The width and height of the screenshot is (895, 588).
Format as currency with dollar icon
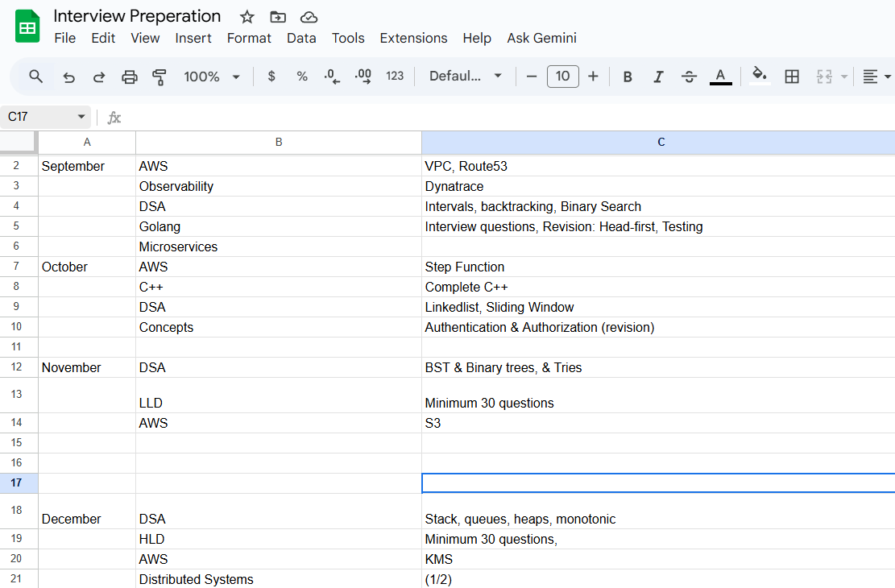pos(271,76)
